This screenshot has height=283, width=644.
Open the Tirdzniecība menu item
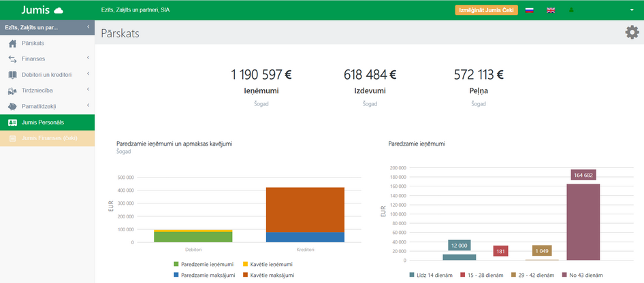click(47, 90)
